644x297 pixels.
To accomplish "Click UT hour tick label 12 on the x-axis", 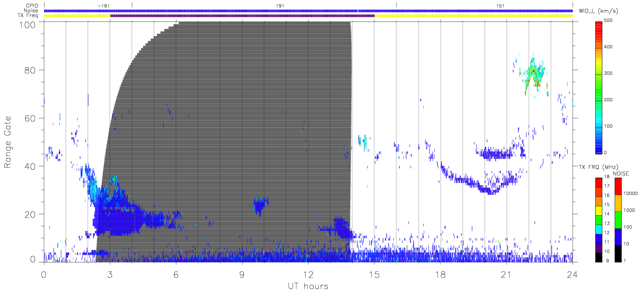I will 308,274.
